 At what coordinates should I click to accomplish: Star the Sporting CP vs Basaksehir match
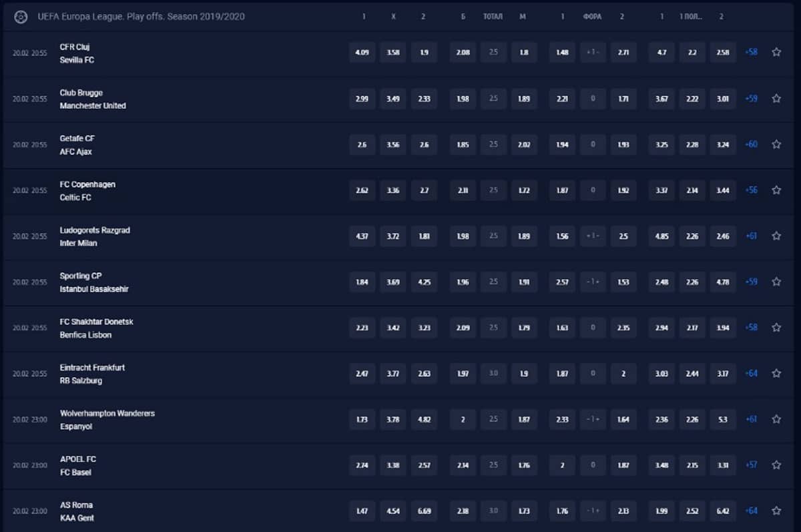tap(776, 282)
